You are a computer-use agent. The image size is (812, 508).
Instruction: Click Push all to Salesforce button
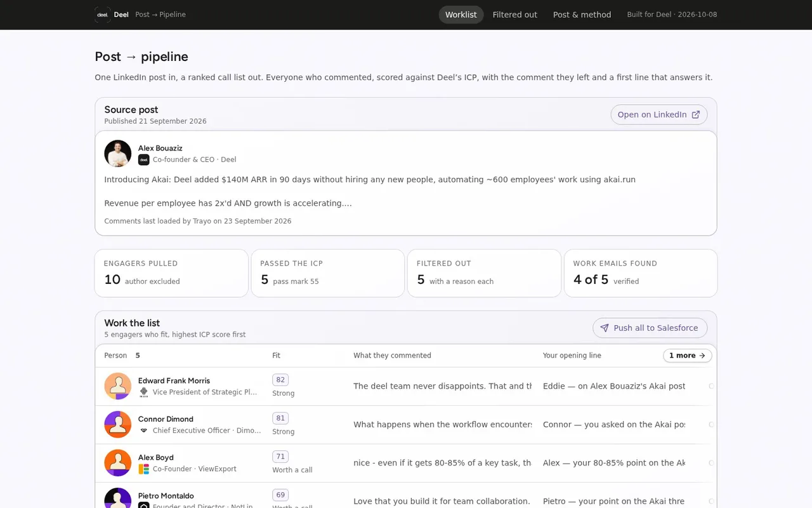point(650,328)
